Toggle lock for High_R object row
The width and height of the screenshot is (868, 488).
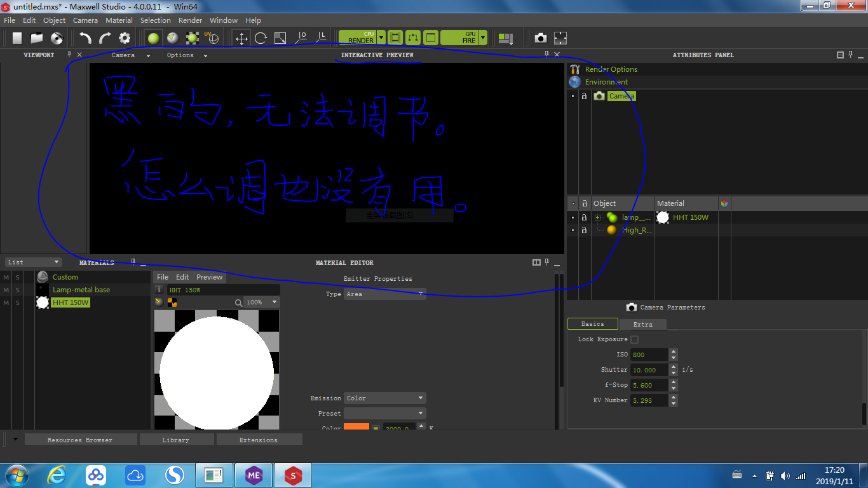[584, 230]
